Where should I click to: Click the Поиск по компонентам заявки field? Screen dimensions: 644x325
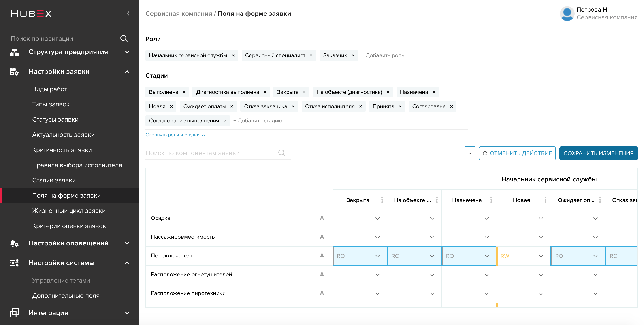coord(218,153)
